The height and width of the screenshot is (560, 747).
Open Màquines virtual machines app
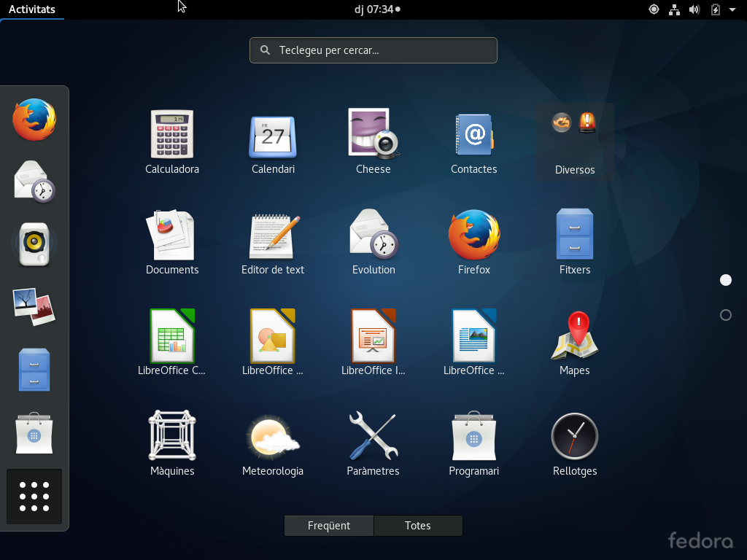point(172,443)
